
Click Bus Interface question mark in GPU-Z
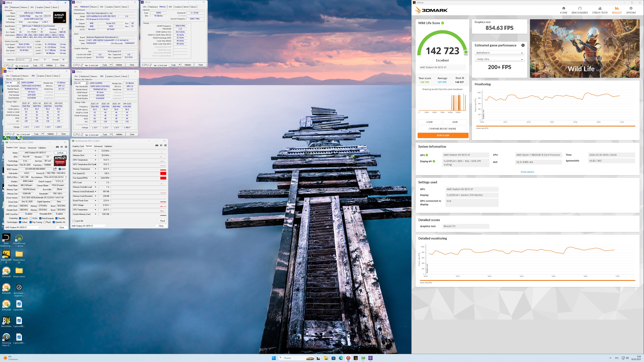pos(66,177)
